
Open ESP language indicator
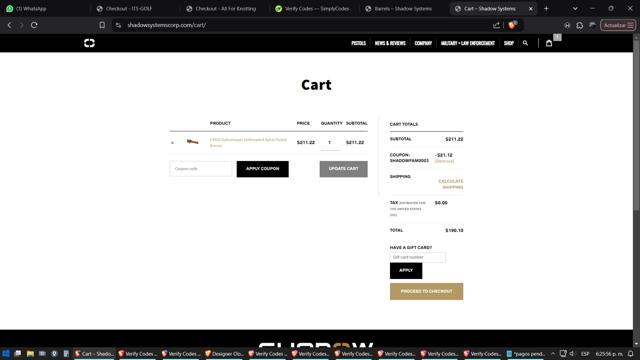click(585, 353)
